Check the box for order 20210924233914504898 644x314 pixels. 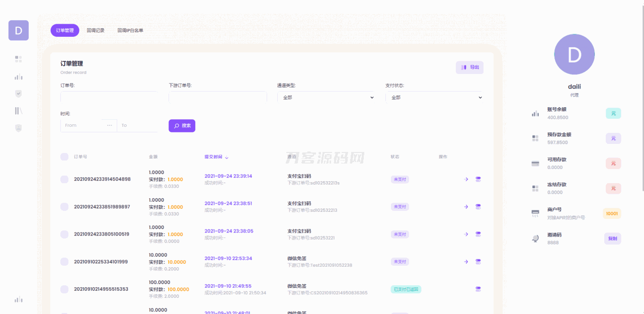coord(64,179)
